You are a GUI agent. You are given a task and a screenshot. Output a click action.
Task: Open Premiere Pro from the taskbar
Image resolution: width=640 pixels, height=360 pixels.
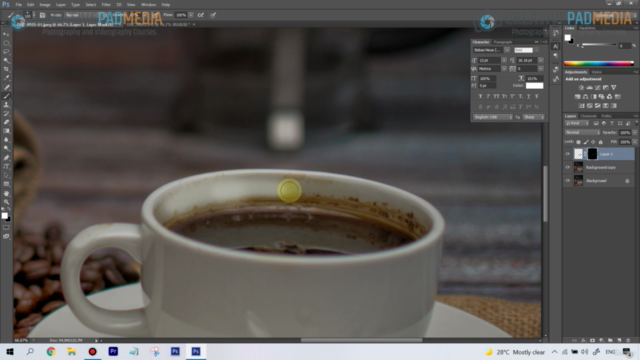113,351
